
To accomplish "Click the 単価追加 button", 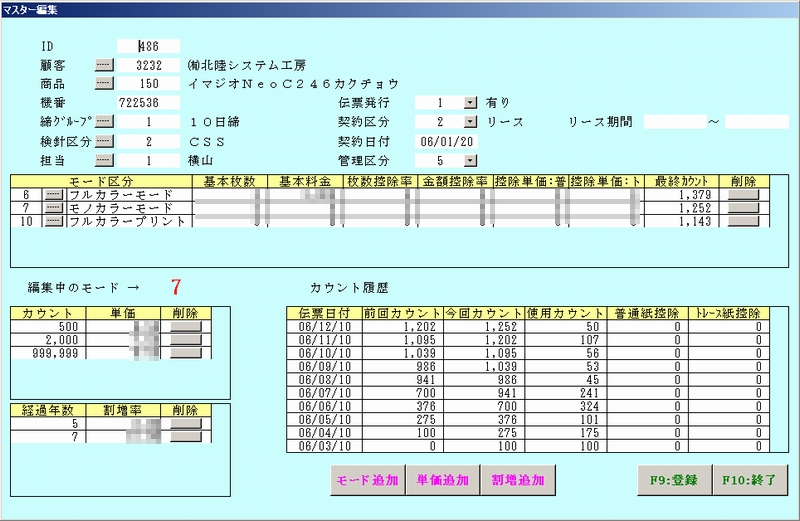I will click(x=443, y=480).
